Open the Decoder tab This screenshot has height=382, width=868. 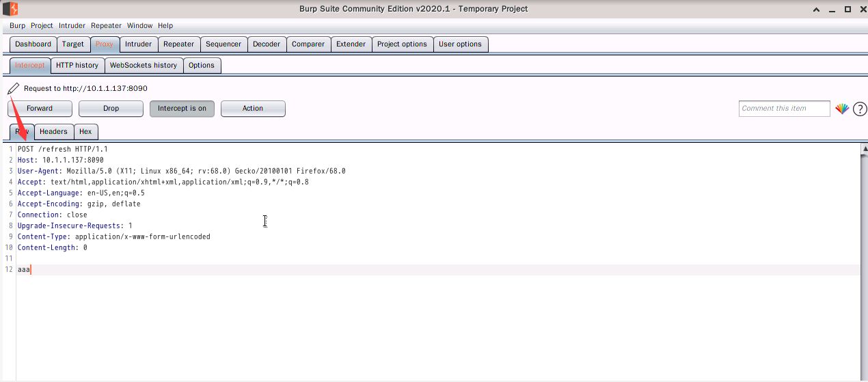tap(267, 44)
